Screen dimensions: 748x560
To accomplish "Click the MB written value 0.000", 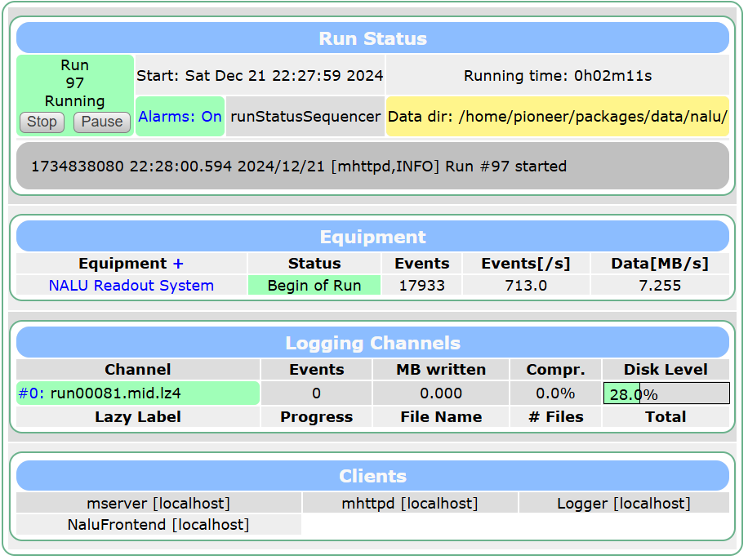I will coord(441,393).
